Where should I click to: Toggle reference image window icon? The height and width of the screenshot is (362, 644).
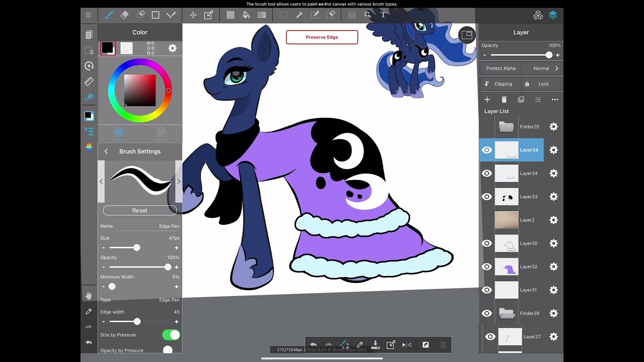point(467,35)
